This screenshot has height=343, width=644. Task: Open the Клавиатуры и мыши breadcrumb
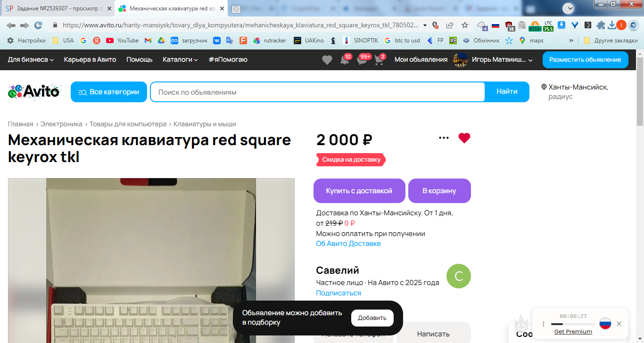pos(205,124)
